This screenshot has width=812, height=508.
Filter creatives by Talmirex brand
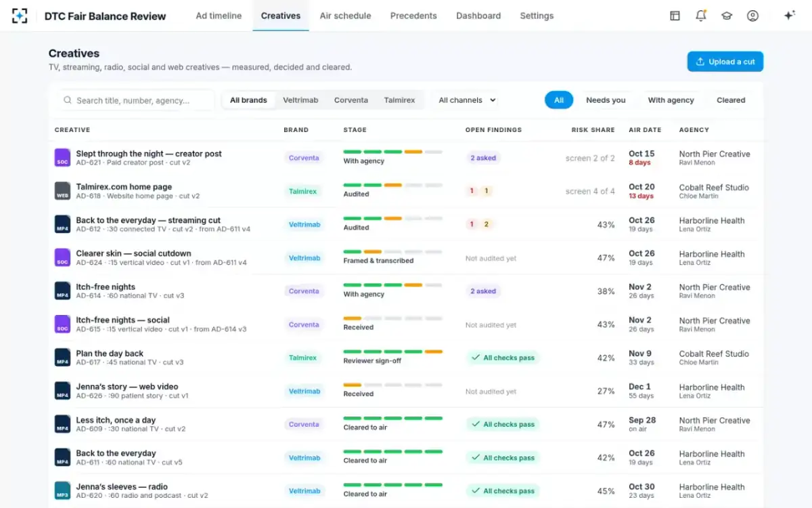pos(399,100)
